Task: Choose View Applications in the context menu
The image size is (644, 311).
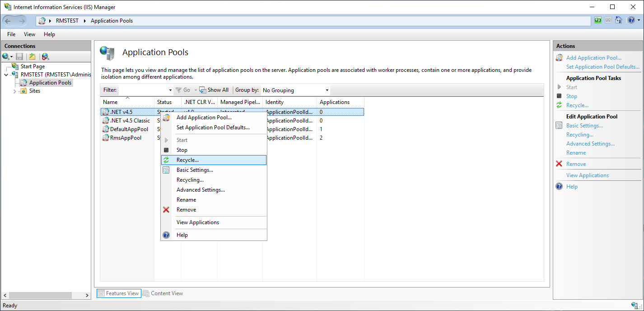Action: (214, 222)
